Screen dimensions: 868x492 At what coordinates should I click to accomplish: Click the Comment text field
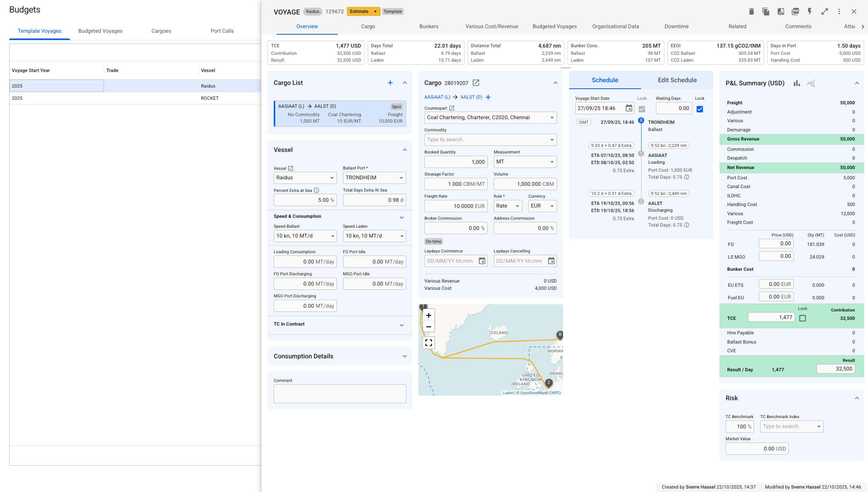pyautogui.click(x=340, y=393)
